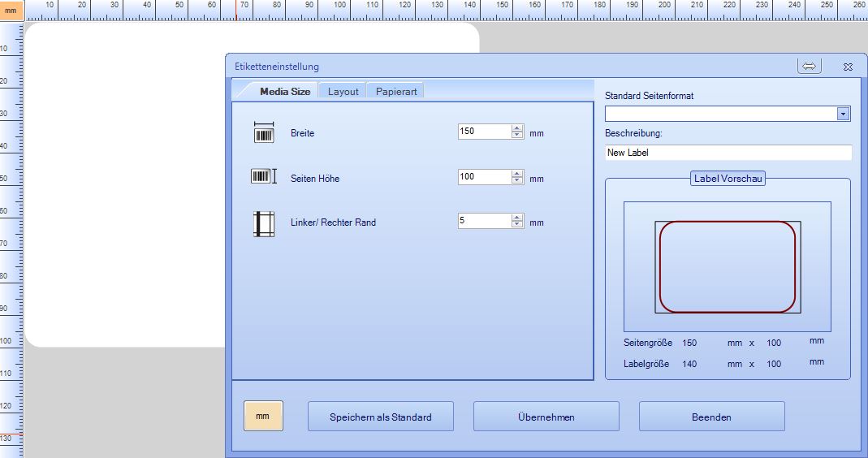Click the double-arrow expand icon in the dialog title bar

(809, 67)
